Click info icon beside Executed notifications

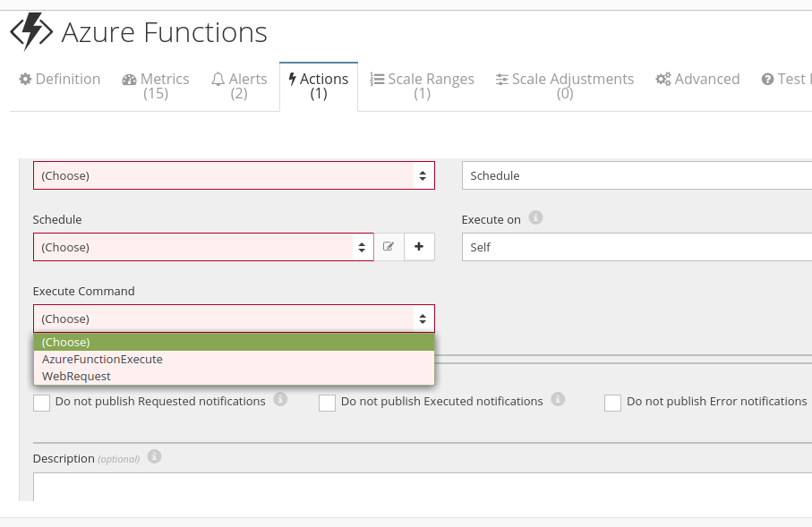click(558, 400)
